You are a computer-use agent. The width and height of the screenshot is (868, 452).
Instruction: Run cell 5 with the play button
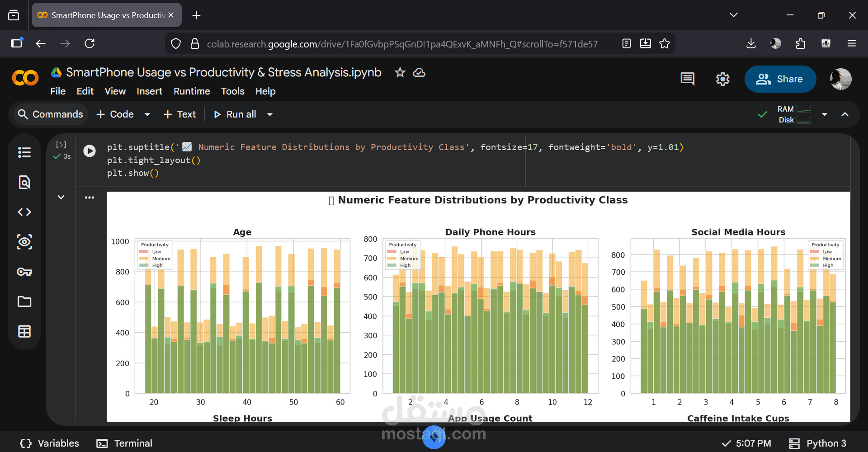pyautogui.click(x=90, y=151)
